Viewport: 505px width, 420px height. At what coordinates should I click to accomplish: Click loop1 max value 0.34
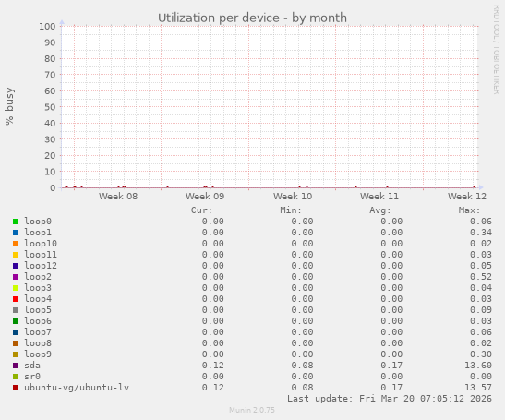click(x=481, y=233)
